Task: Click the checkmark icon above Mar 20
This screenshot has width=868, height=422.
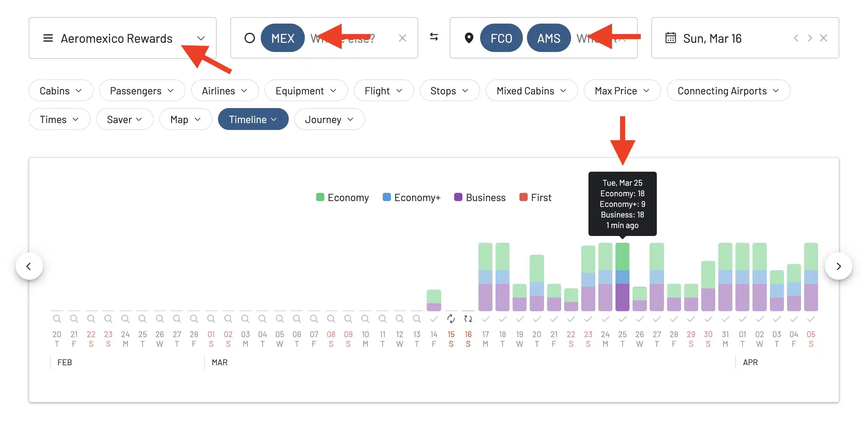Action: 537,319
